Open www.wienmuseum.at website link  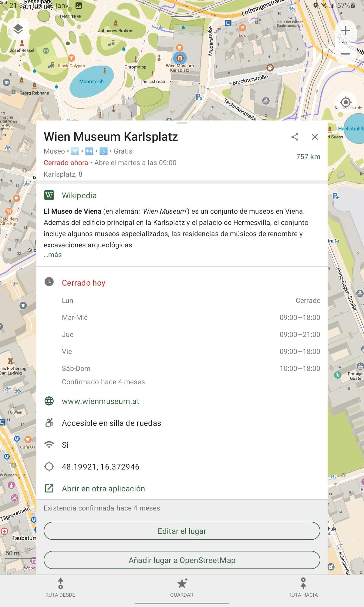point(100,401)
